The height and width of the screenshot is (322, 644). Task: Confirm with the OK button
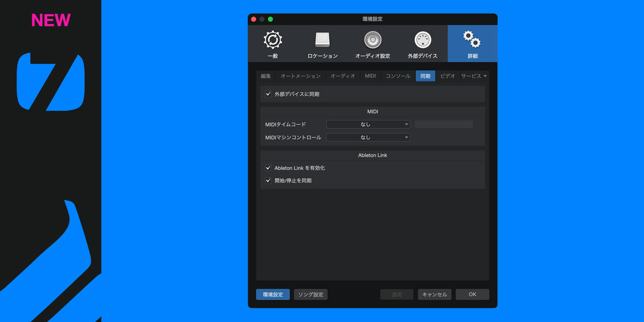[x=472, y=295]
